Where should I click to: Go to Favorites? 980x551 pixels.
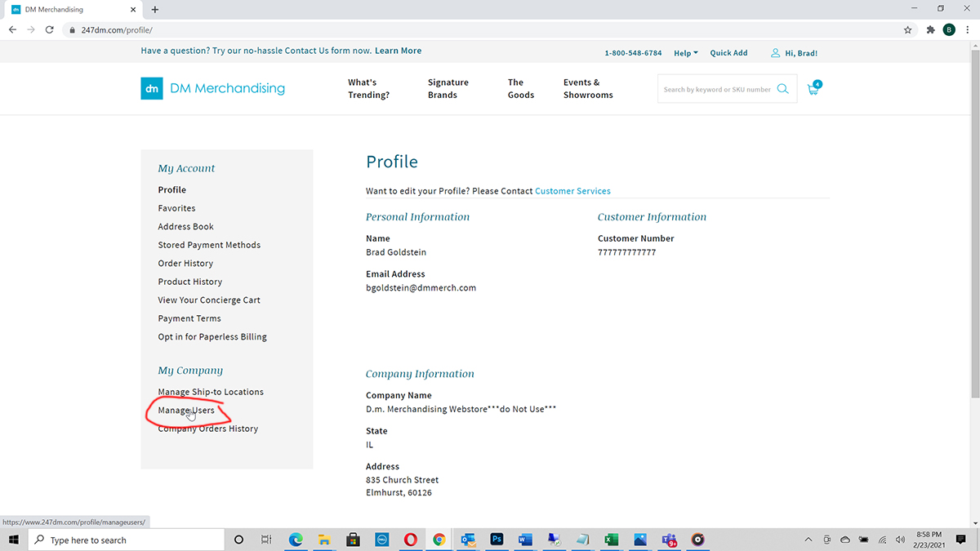coord(177,208)
